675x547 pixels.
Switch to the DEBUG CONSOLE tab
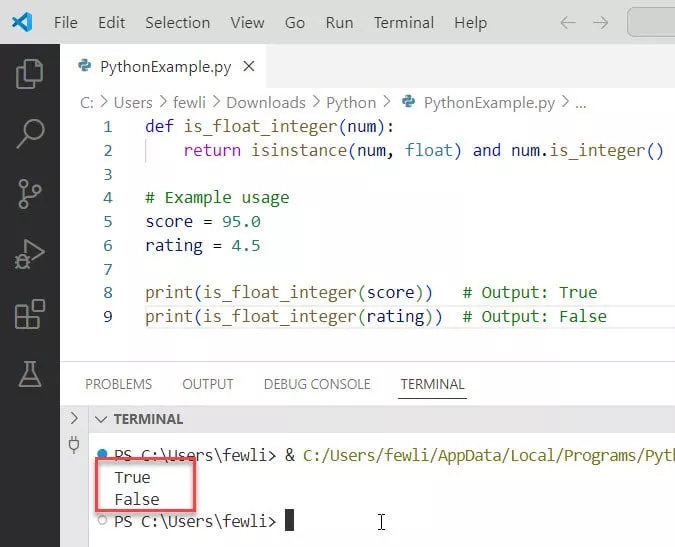316,384
